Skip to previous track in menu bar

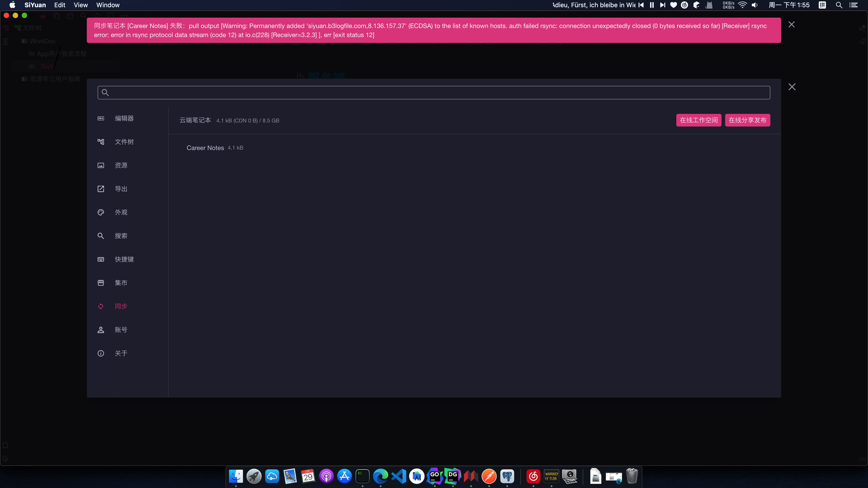(x=641, y=5)
